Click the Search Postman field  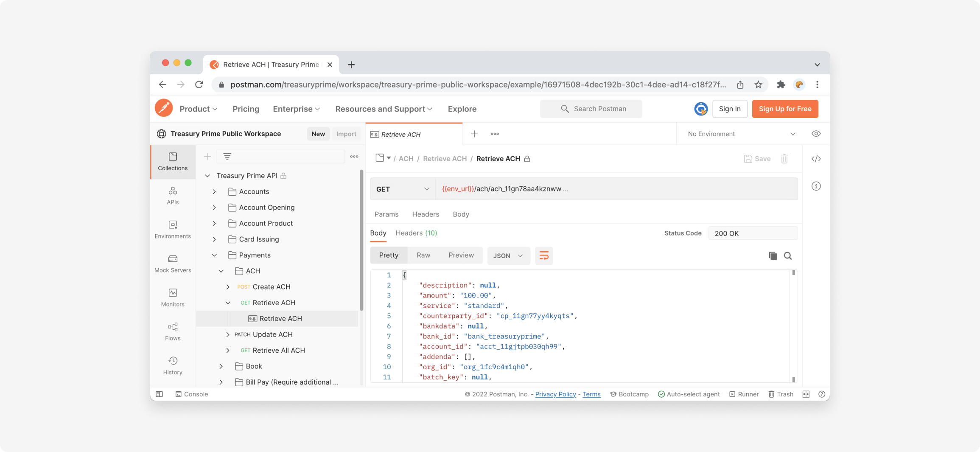tap(591, 109)
